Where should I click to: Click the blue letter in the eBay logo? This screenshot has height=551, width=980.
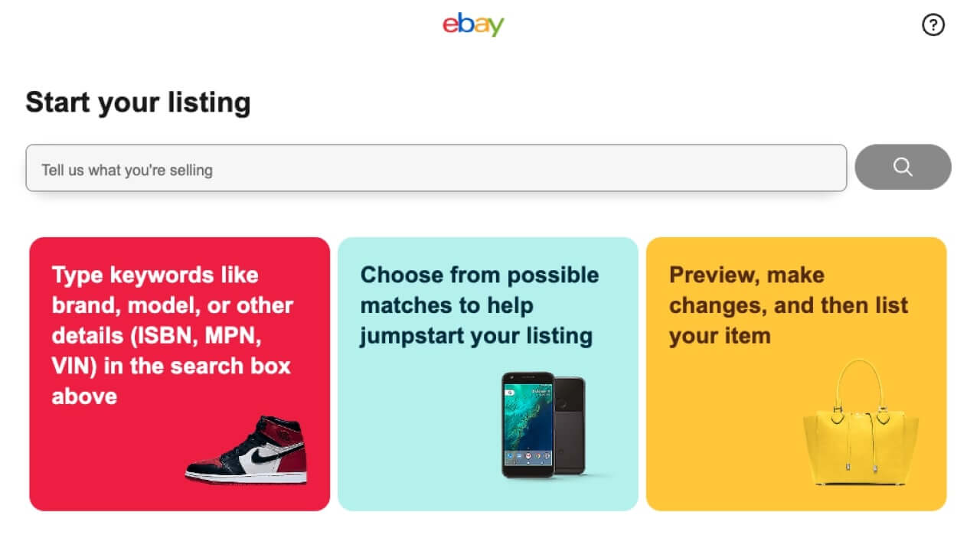(464, 24)
